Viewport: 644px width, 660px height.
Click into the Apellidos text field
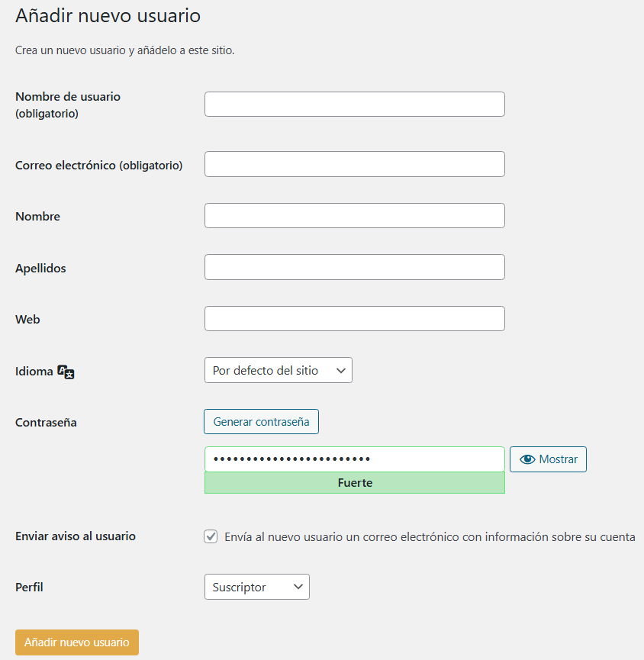tap(354, 267)
